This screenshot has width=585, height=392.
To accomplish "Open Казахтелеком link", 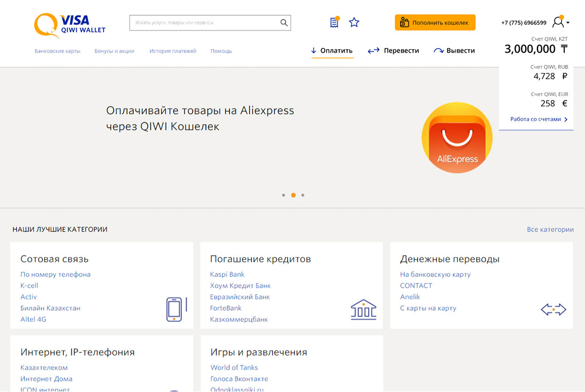I will [x=44, y=368].
